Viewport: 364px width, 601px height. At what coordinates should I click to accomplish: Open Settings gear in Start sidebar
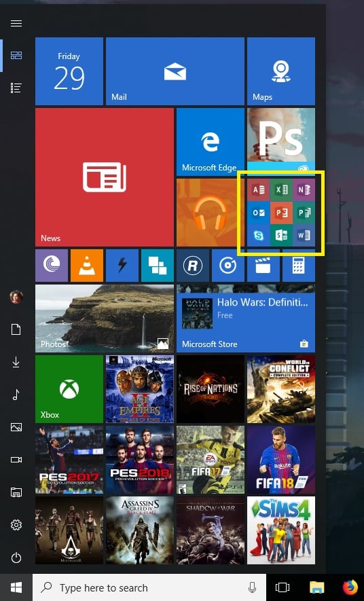(x=16, y=525)
